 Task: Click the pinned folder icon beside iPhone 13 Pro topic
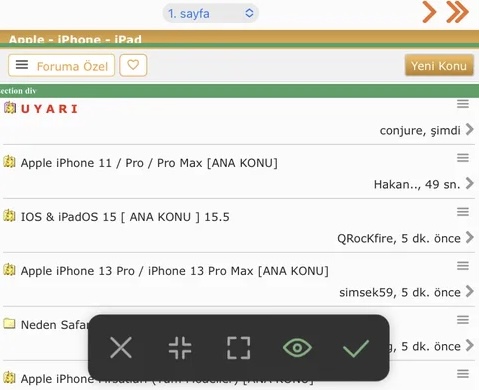(x=10, y=270)
